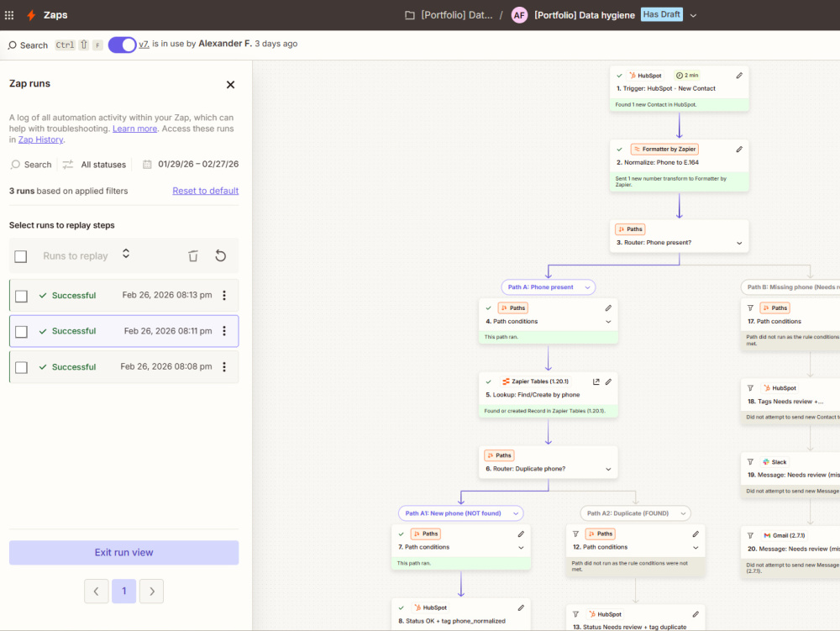The width and height of the screenshot is (840, 631).
Task: Open step 5 Zapier Tables external link icon
Action: click(596, 382)
